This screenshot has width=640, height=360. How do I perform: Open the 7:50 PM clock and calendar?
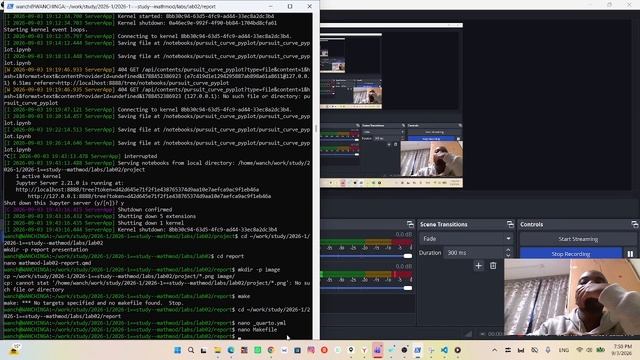point(622,350)
